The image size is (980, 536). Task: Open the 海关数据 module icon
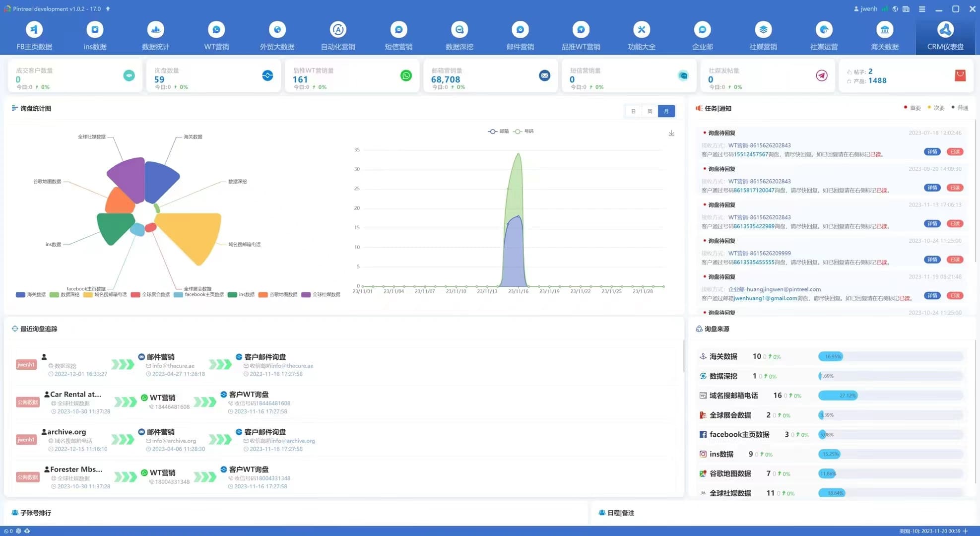coord(885,30)
